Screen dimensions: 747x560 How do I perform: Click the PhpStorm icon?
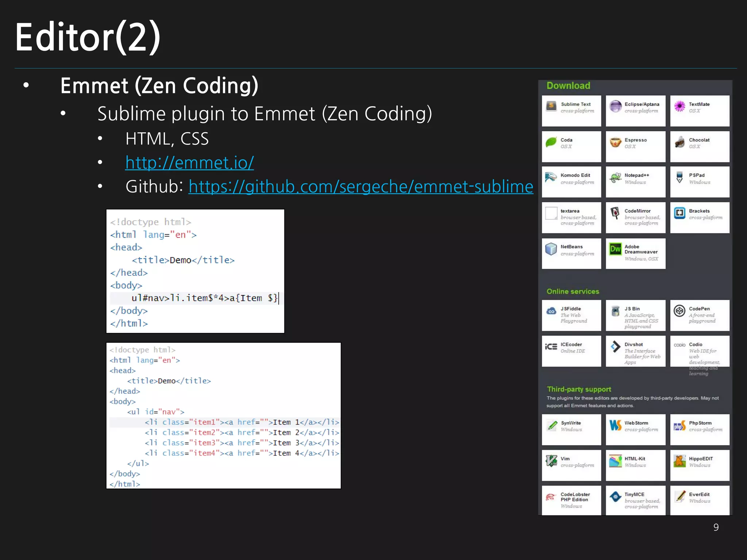680,425
